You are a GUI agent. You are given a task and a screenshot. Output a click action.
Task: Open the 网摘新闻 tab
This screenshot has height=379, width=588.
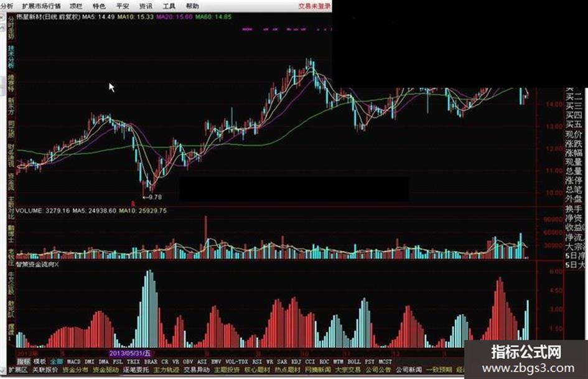[x=318, y=370]
